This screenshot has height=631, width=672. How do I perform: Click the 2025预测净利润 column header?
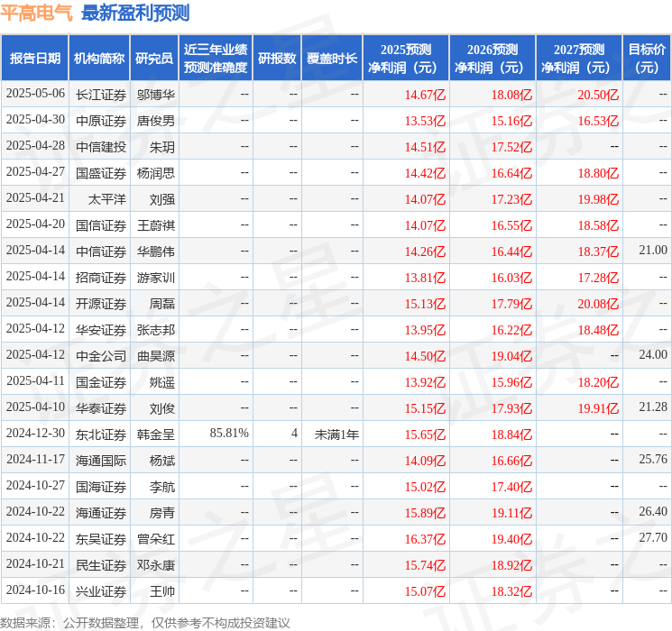tap(406, 59)
